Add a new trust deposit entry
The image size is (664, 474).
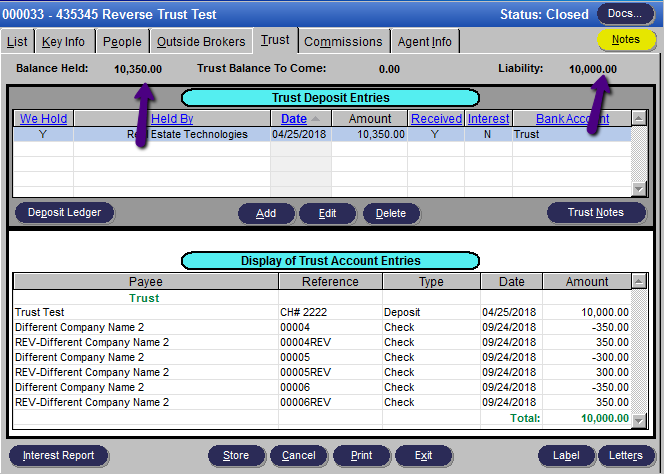pyautogui.click(x=266, y=213)
